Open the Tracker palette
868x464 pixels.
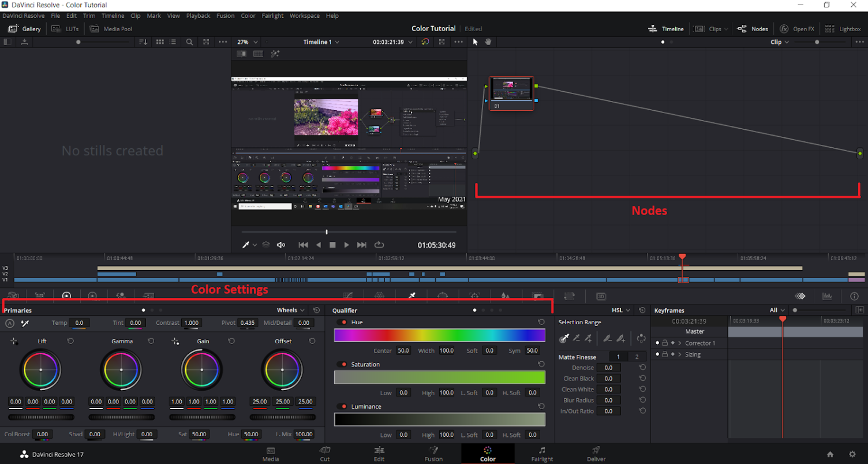pyautogui.click(x=474, y=295)
